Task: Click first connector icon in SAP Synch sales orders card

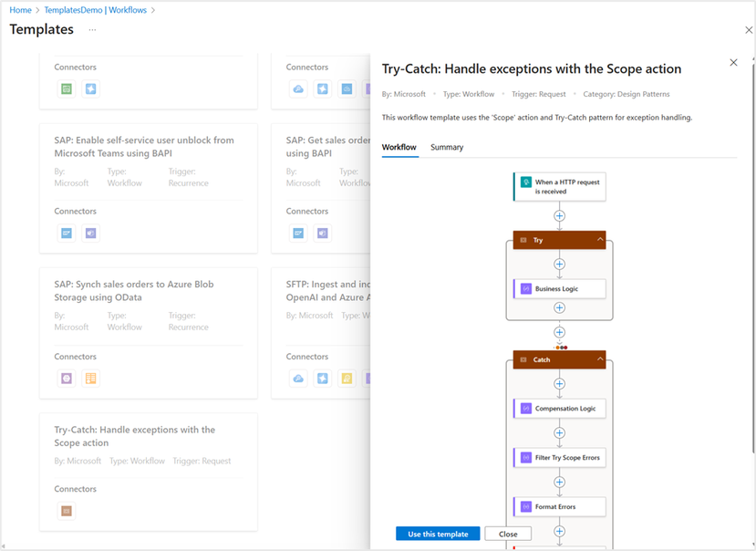Action: 67,379
